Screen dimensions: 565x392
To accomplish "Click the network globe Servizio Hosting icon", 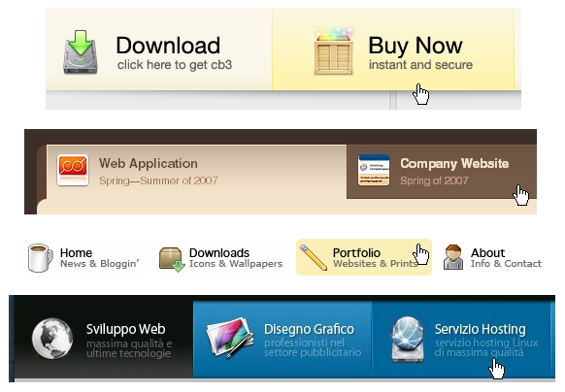I will (408, 339).
